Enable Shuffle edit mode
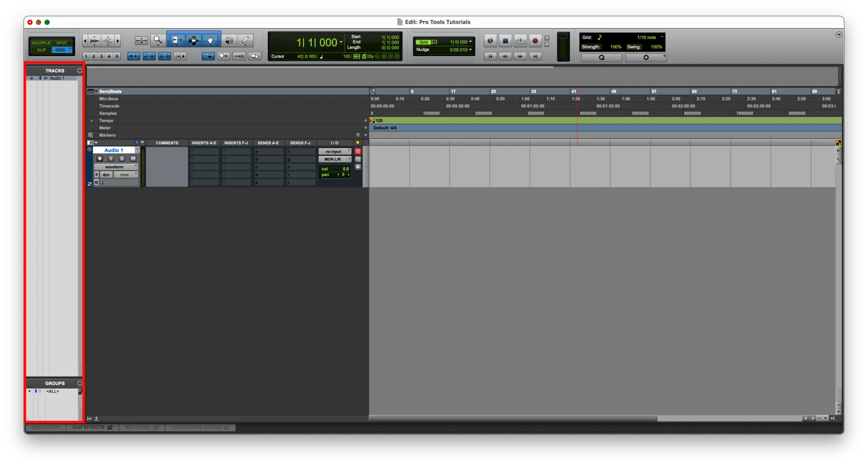This screenshot has height=466, width=868. (41, 42)
